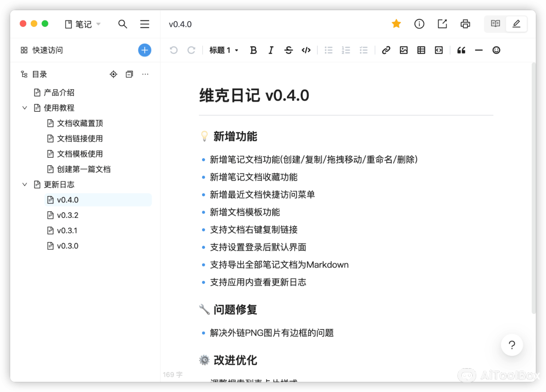The image size is (546, 392).
Task: Print the document via the printer icon
Action: (x=465, y=24)
